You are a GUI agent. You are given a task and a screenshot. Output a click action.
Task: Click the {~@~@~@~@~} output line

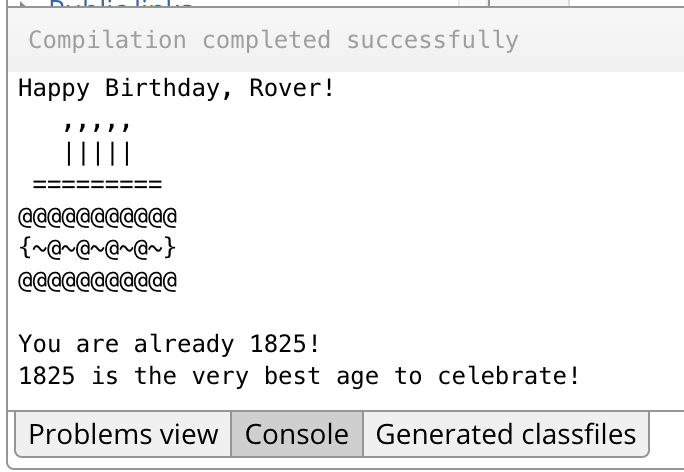coord(97,247)
